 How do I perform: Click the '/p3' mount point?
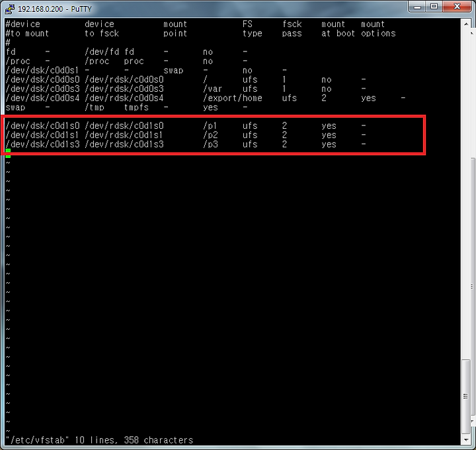coord(210,144)
